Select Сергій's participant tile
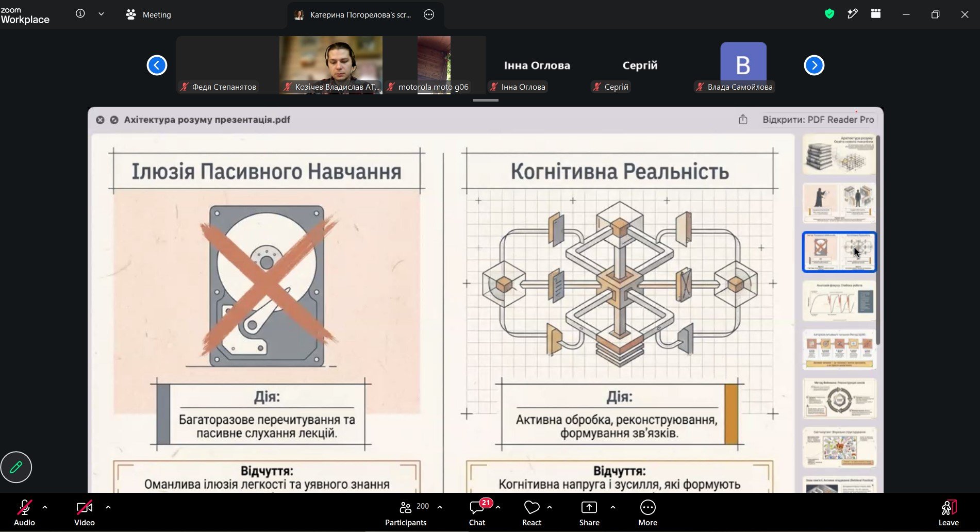This screenshot has width=980, height=532. coord(640,65)
